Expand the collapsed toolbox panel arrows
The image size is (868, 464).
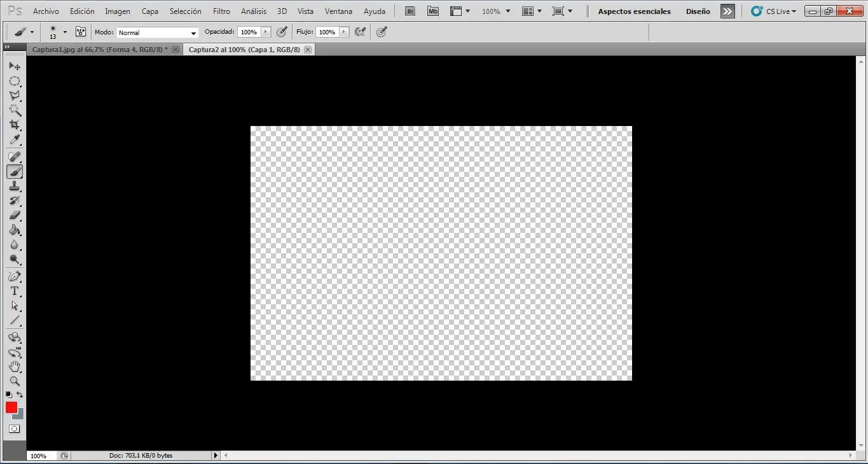[x=7, y=47]
